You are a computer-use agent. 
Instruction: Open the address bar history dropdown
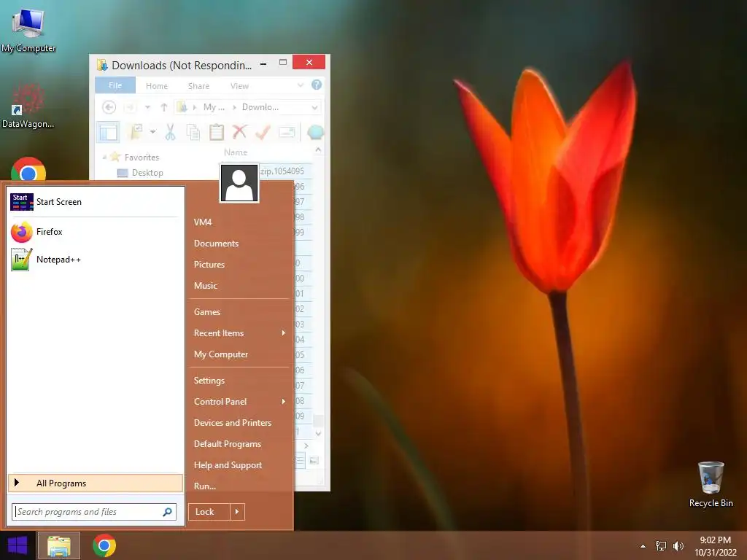point(314,108)
